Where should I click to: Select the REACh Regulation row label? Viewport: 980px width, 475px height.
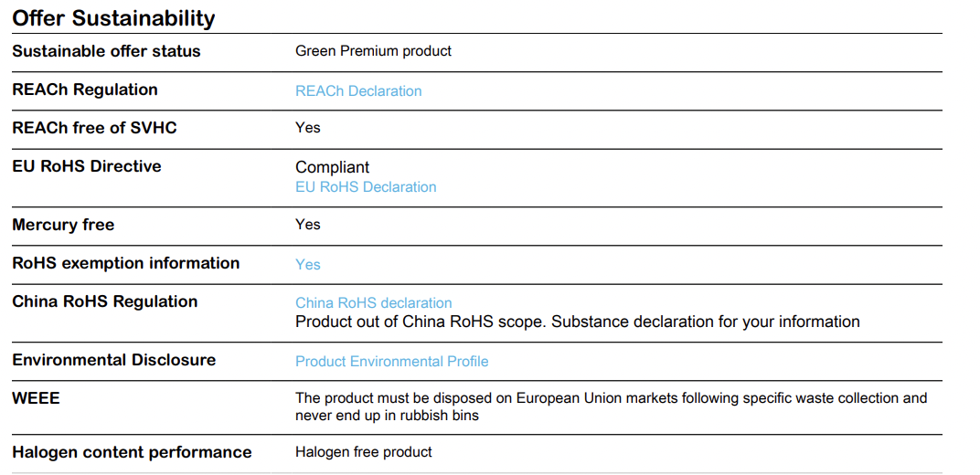(85, 90)
